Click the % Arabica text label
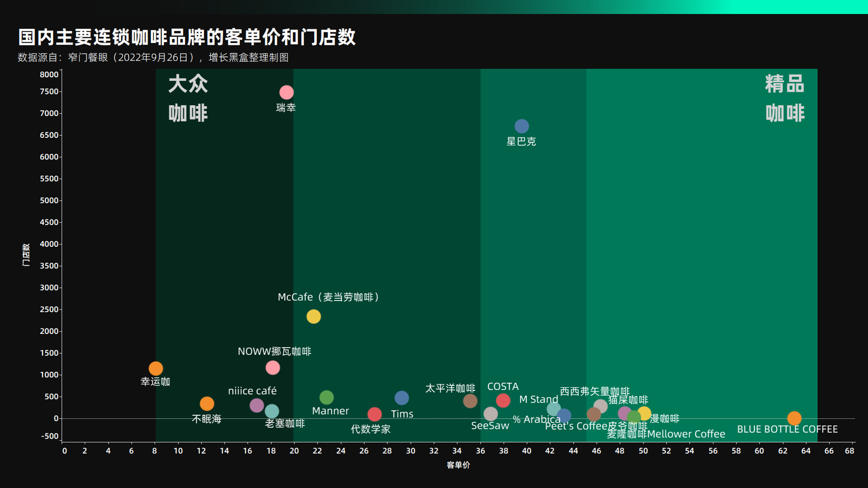This screenshot has width=868, height=488. 537,419
